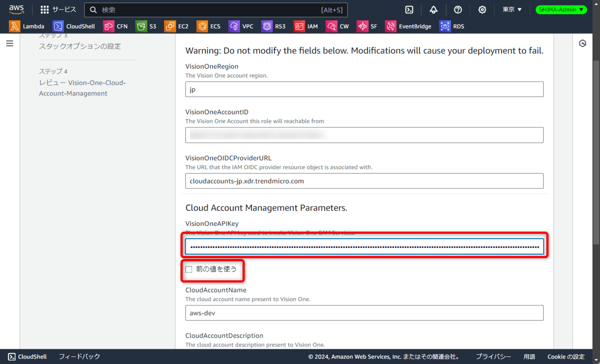Click the CloudAccountName field with aws-dev
Screen dimensions: 600x364
(x=364, y=313)
